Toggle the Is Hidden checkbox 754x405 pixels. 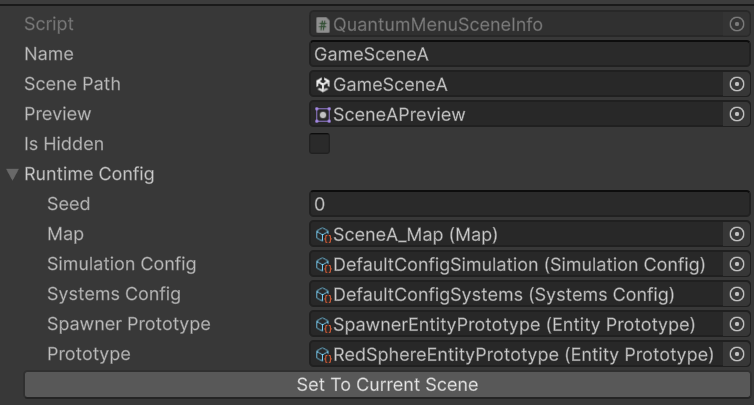[x=319, y=144]
